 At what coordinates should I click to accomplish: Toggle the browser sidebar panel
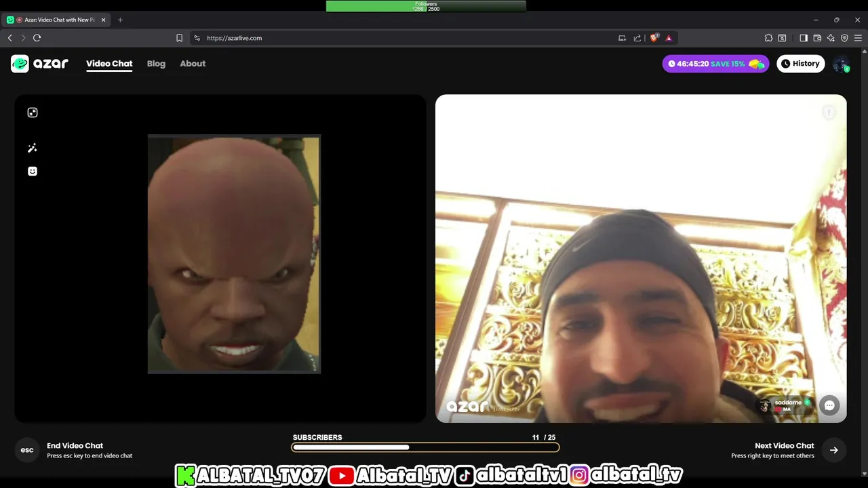click(x=804, y=38)
